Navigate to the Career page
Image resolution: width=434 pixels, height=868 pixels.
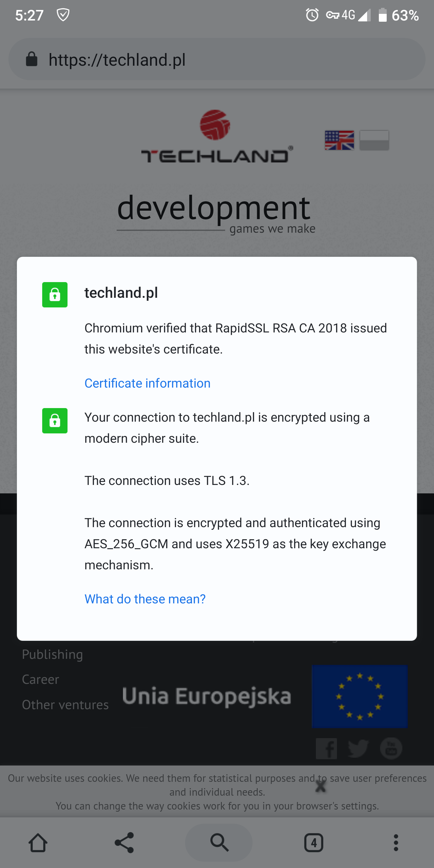pyautogui.click(x=40, y=679)
